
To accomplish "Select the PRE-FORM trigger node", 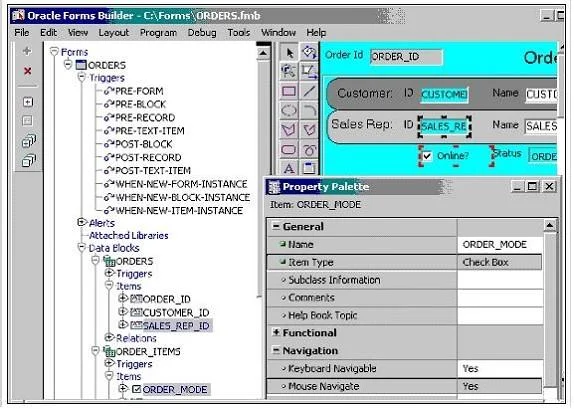I will click(x=139, y=91).
